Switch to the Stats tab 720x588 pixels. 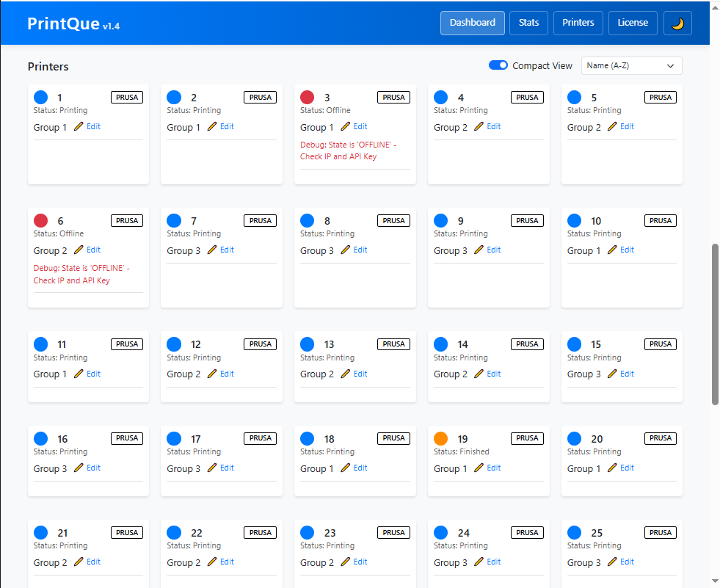pos(528,23)
